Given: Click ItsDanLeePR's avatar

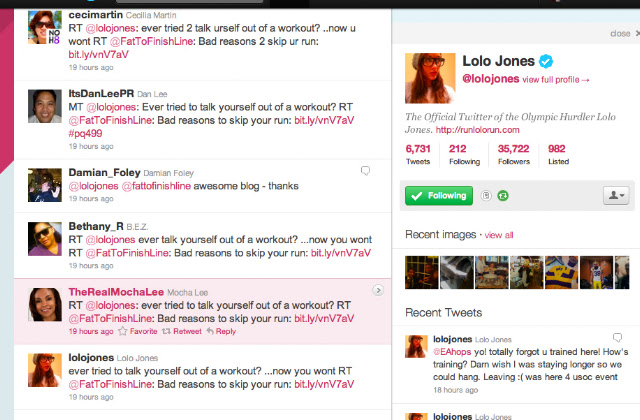Looking at the screenshot, I should (45, 106).
